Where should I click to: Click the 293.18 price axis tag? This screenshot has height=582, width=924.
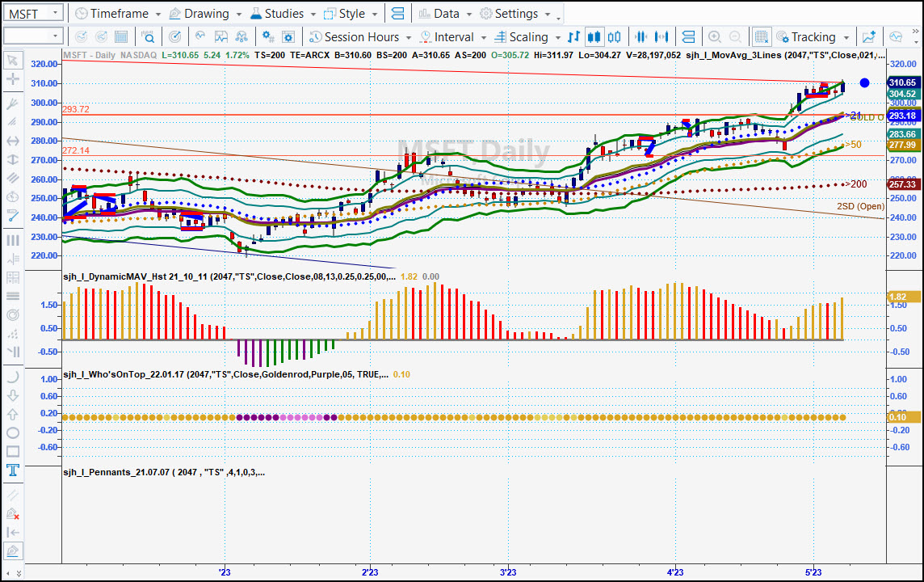903,116
